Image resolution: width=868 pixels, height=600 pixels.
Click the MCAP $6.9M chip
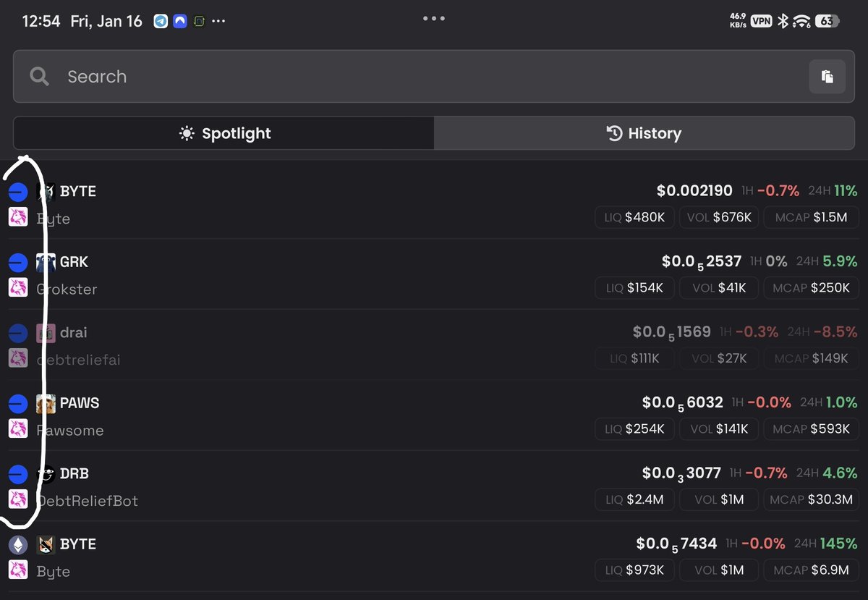(810, 570)
